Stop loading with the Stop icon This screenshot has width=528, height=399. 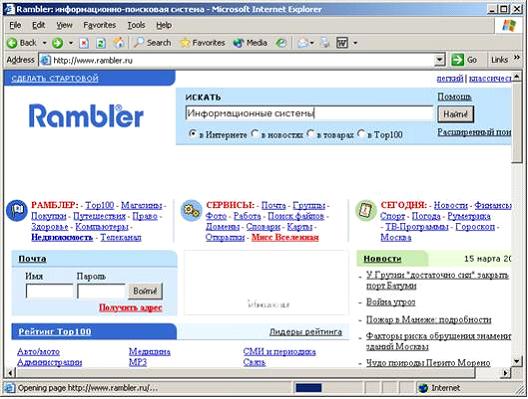pyautogui.click(x=84, y=43)
